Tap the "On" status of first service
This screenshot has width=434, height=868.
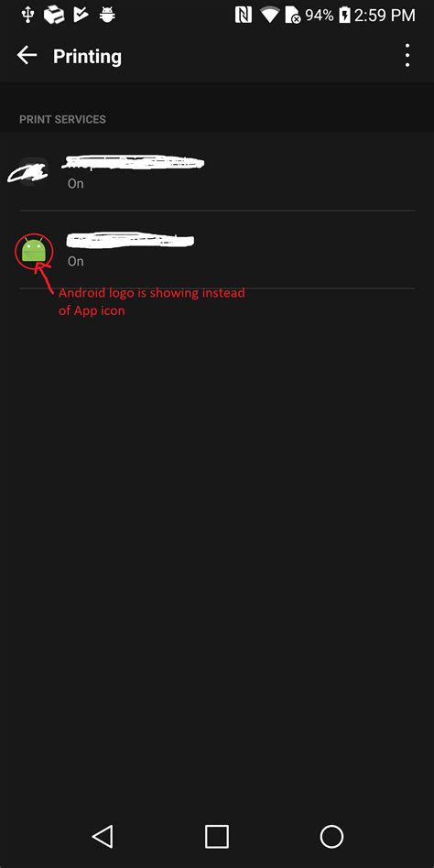tap(76, 183)
